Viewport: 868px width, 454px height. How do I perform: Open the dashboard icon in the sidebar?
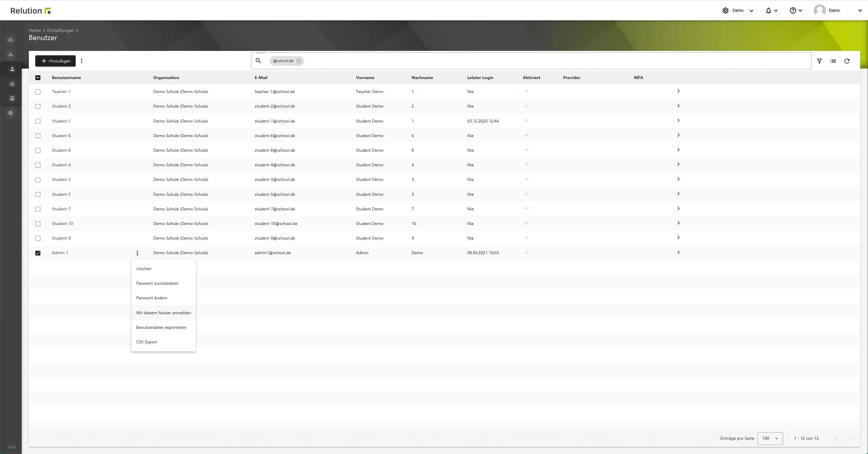[x=11, y=40]
